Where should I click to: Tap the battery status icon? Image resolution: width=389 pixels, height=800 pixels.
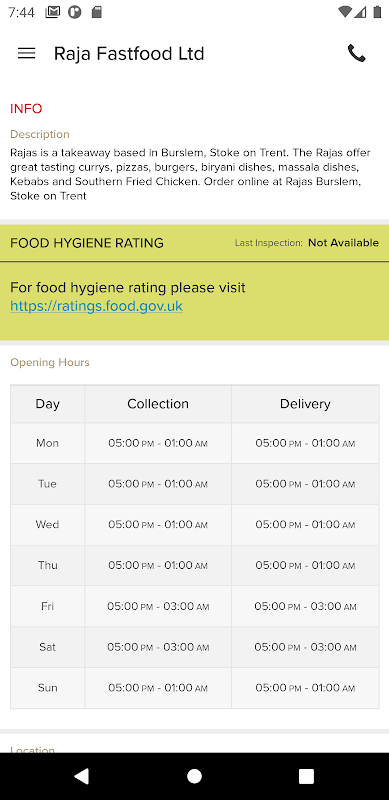click(x=377, y=12)
